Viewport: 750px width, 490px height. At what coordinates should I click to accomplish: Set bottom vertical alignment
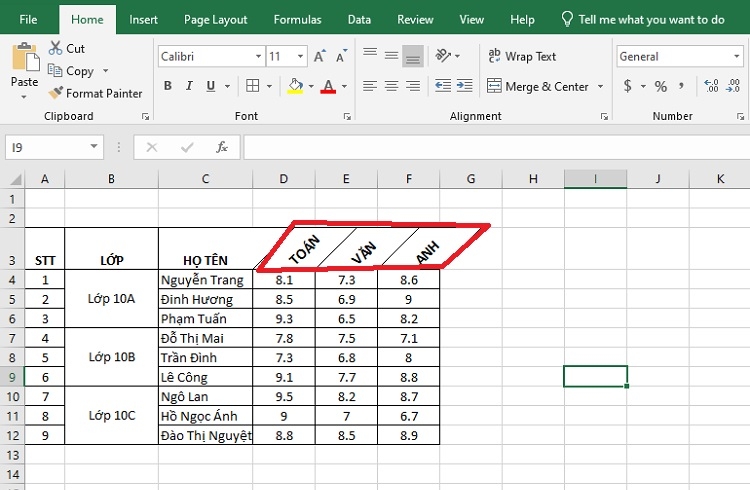pyautogui.click(x=413, y=56)
